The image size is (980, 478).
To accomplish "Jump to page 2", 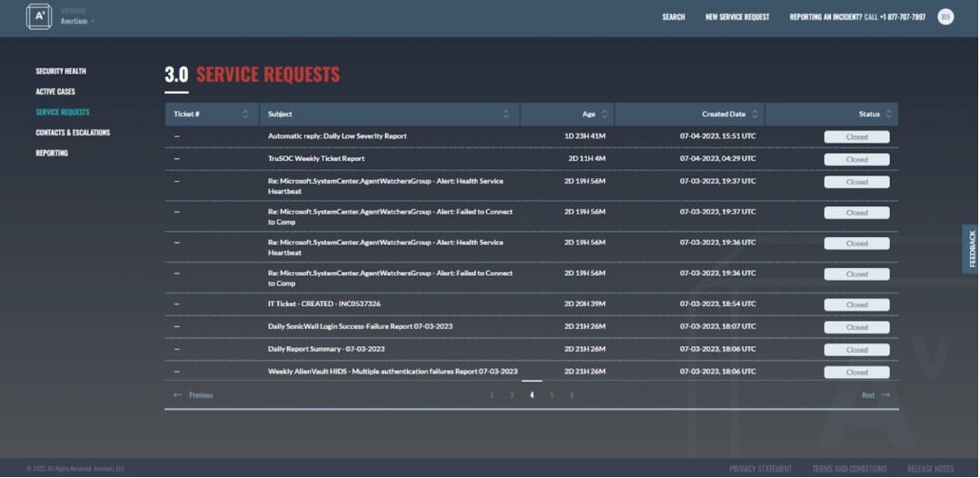I will 492,395.
